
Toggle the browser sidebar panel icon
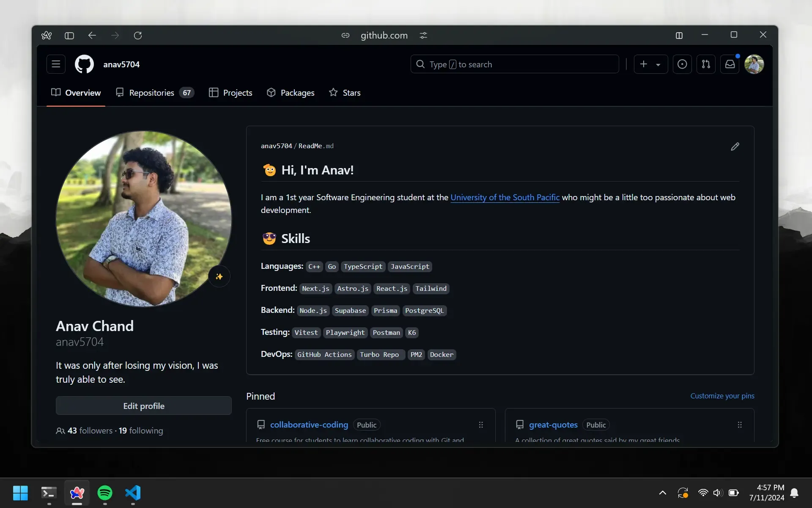(69, 36)
